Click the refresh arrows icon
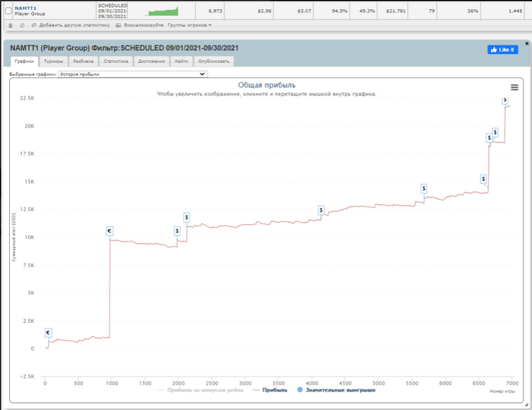The image size is (532, 410). coord(22,25)
